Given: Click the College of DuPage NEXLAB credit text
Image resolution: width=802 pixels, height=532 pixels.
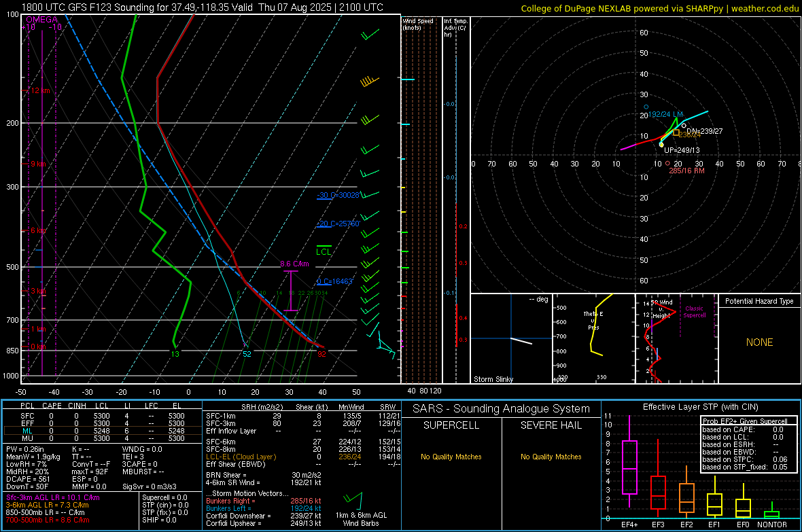Looking at the screenshot, I should (x=660, y=9).
